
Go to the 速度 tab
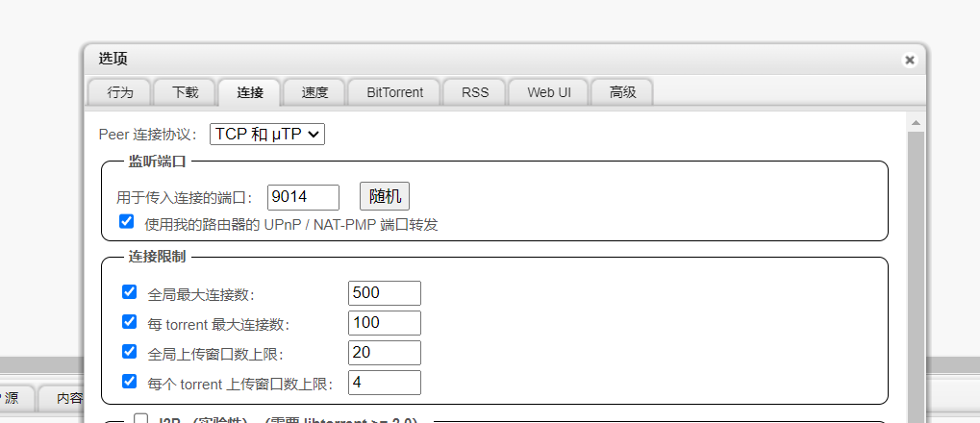coord(314,92)
